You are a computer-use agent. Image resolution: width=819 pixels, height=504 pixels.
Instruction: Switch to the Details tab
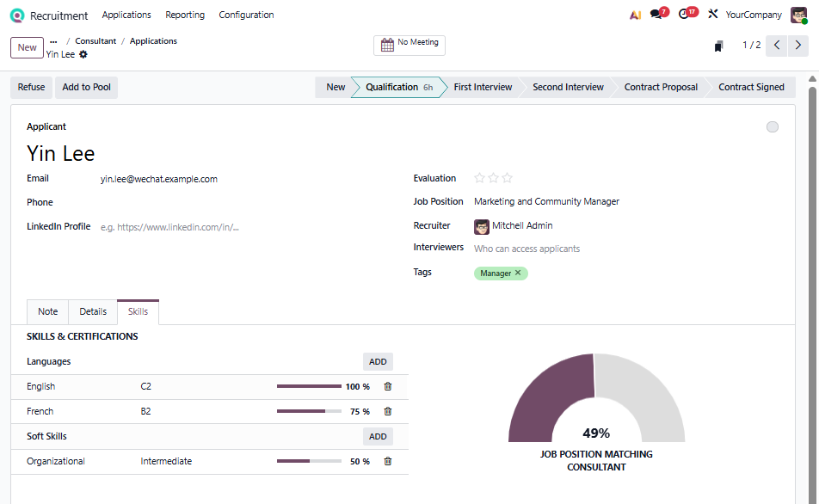[x=93, y=311]
